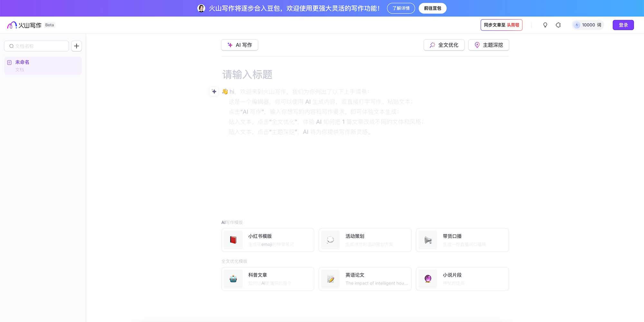The height and width of the screenshot is (322, 644).
Task: Open the 小红书模版 red book template icon
Action: pyautogui.click(x=233, y=240)
